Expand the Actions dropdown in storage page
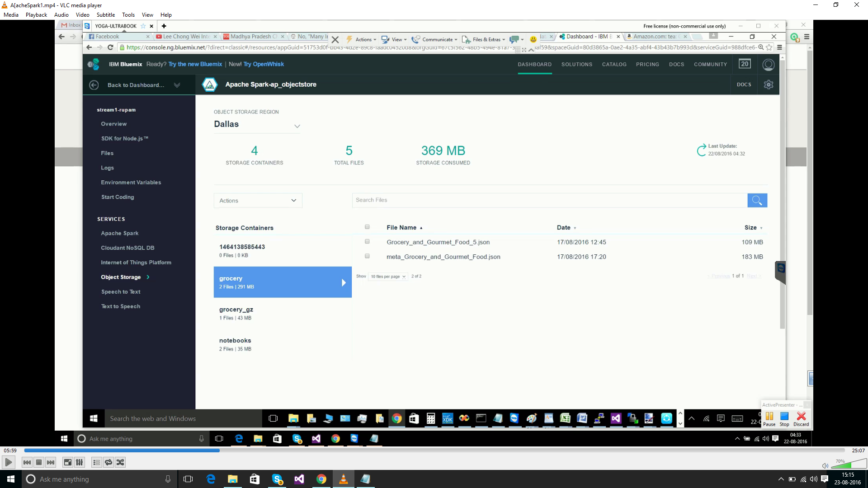This screenshot has width=868, height=488. (x=258, y=201)
